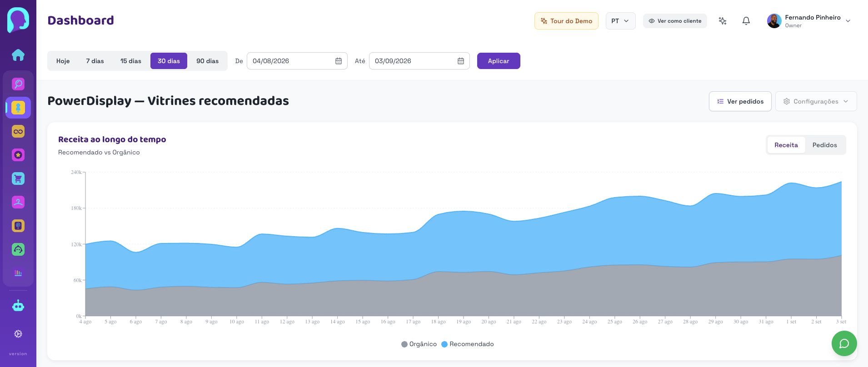
Task: Click the 1 set label on x-axis
Action: tap(791, 322)
